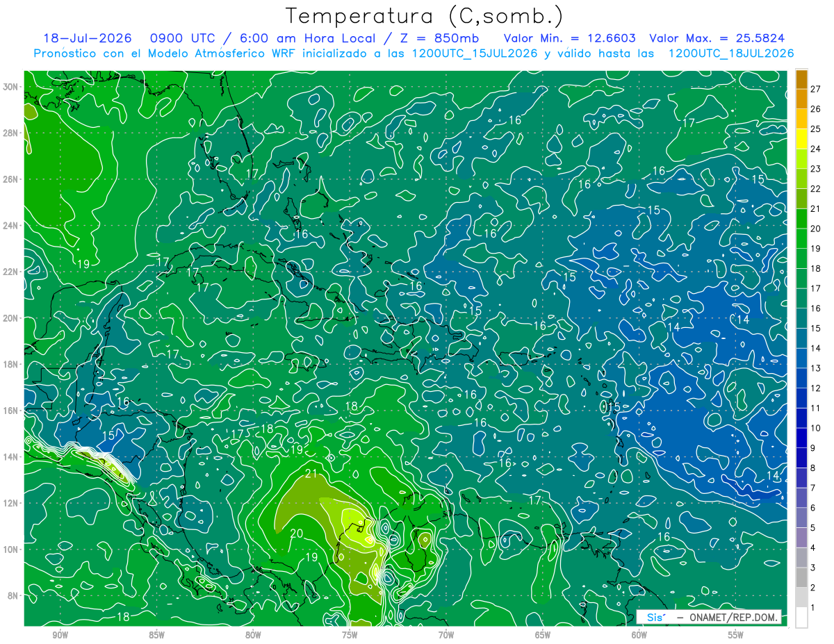
Task: Click the color scale label "27"
Action: (x=816, y=88)
